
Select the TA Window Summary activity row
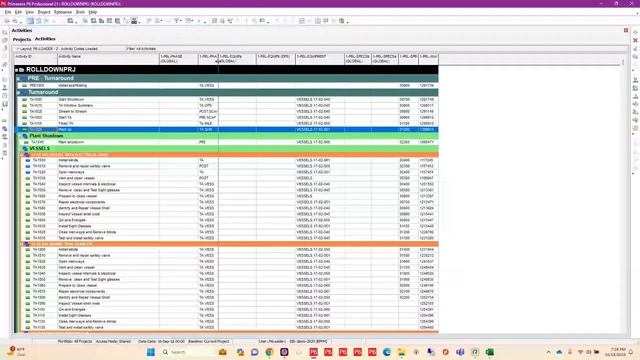227,106
